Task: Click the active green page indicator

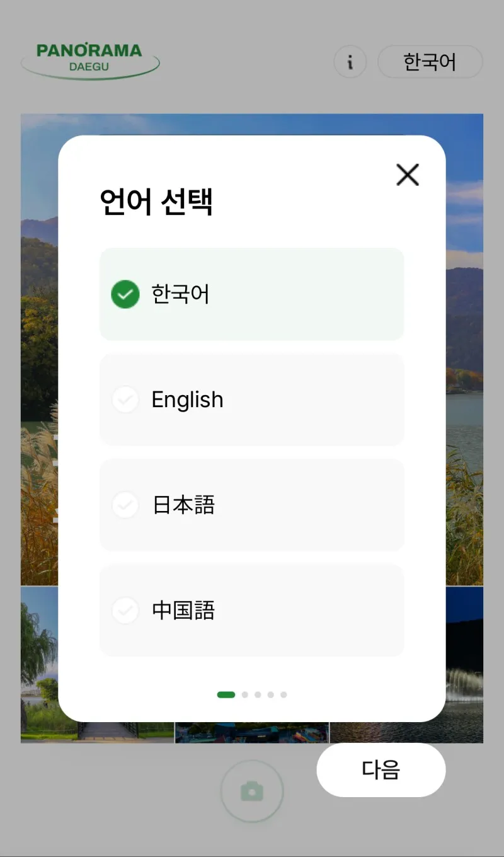Action: [226, 694]
